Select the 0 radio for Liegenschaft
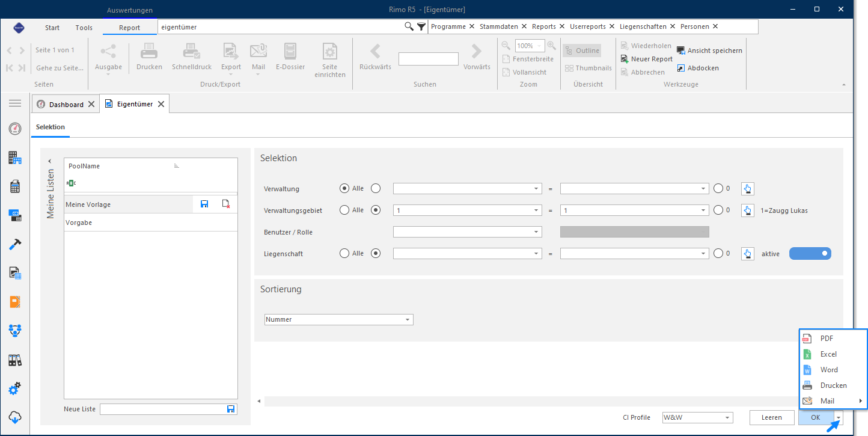The width and height of the screenshot is (868, 436). 718,253
